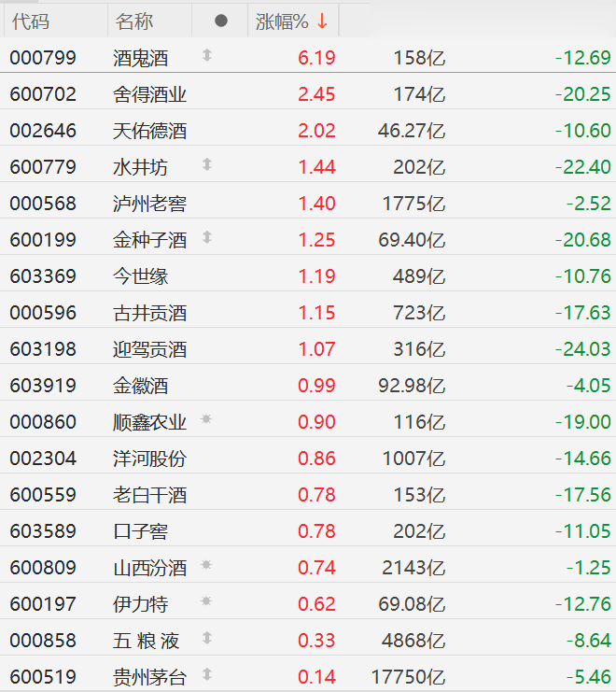
Task: Click the 2143亿 market cap value
Action: pyautogui.click(x=413, y=568)
